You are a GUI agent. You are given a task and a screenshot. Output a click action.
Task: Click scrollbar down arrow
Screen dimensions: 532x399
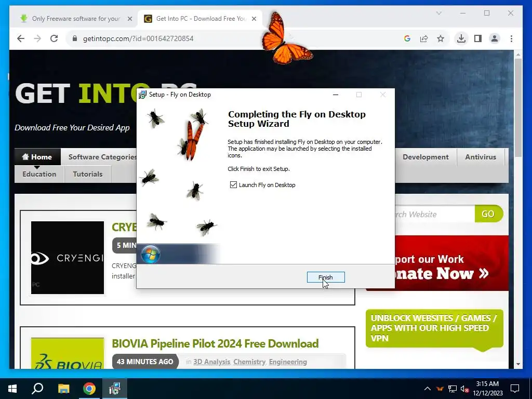[518, 364]
